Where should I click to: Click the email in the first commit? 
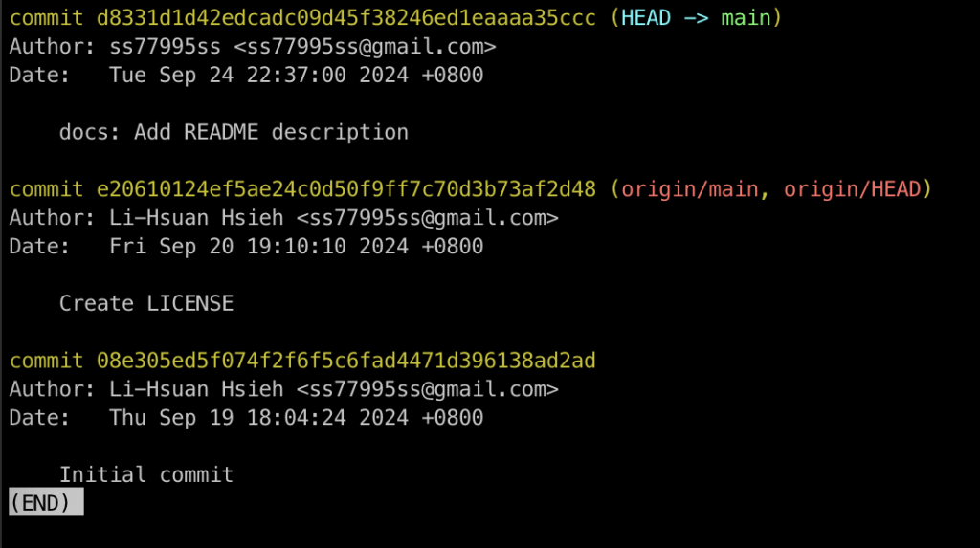[x=365, y=47]
